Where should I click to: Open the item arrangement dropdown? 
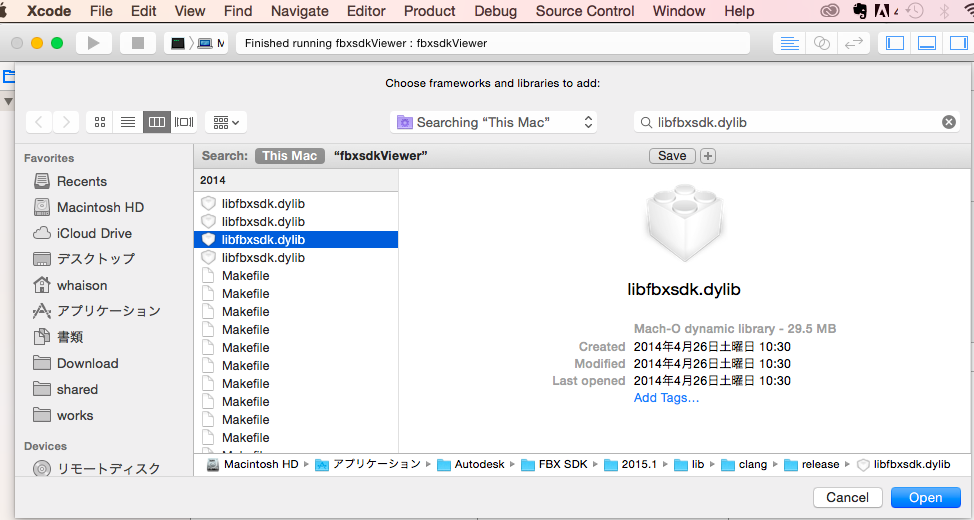coord(226,122)
